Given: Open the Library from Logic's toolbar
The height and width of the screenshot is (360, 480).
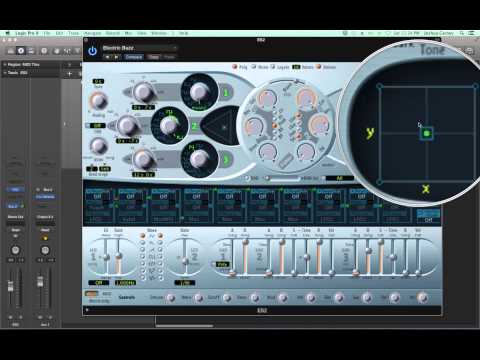Looking at the screenshot, I should tap(11, 51).
